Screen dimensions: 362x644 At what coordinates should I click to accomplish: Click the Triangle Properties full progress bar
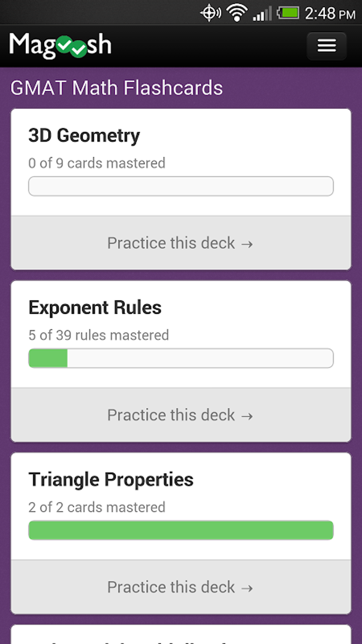181,530
